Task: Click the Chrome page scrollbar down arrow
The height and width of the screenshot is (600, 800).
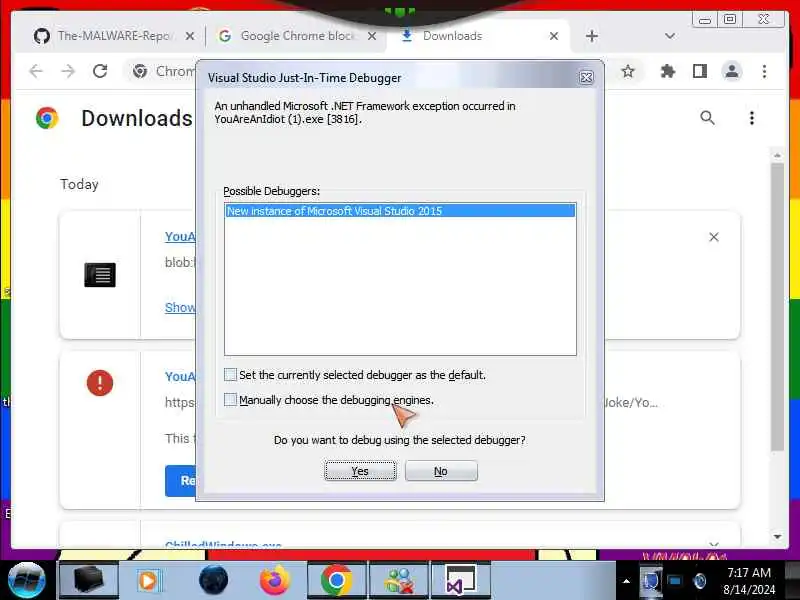Action: (x=777, y=536)
